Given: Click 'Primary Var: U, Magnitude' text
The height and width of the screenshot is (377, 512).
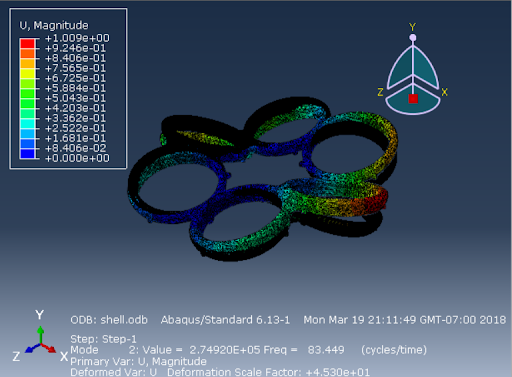Looking at the screenshot, I should pos(138,362).
